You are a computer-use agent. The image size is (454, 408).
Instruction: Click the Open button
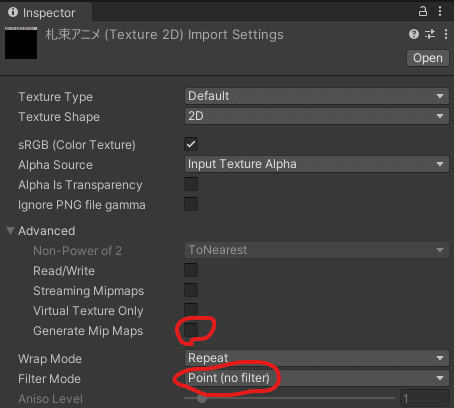point(428,58)
